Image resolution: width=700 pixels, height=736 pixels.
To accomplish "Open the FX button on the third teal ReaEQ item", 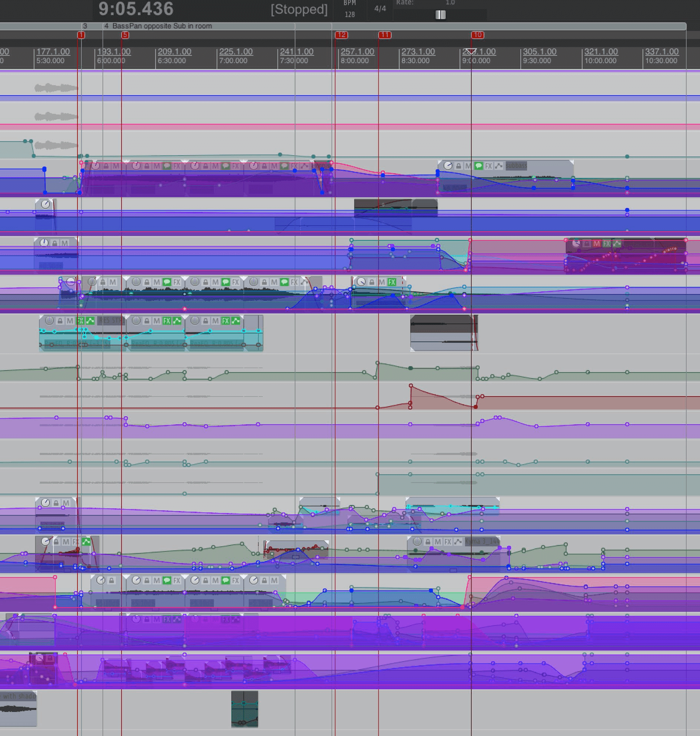I will click(225, 321).
